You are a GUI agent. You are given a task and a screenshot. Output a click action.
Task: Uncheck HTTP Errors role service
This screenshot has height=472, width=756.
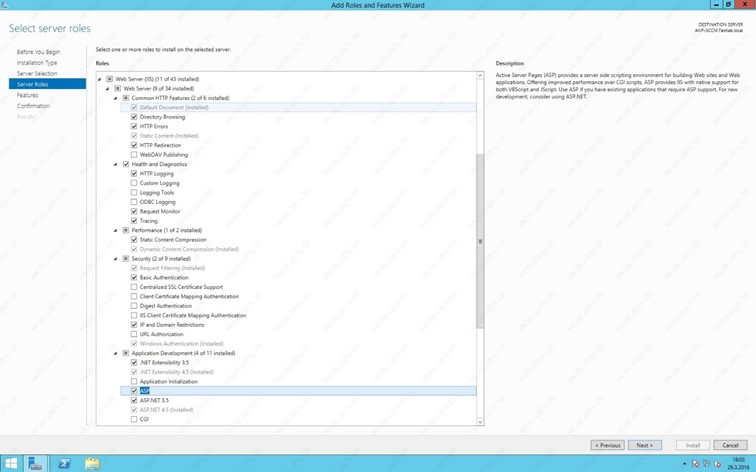coord(134,126)
